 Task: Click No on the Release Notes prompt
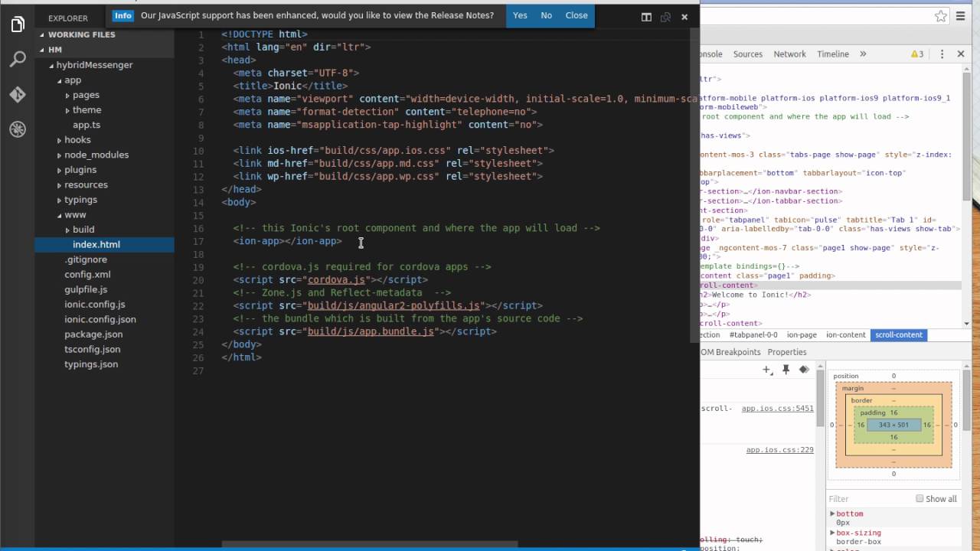546,15
